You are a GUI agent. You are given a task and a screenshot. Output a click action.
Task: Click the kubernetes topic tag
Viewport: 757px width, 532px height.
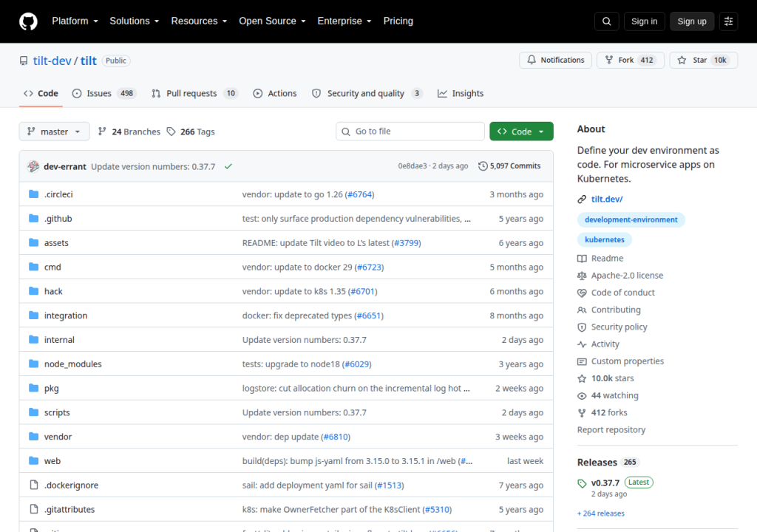[x=605, y=239]
